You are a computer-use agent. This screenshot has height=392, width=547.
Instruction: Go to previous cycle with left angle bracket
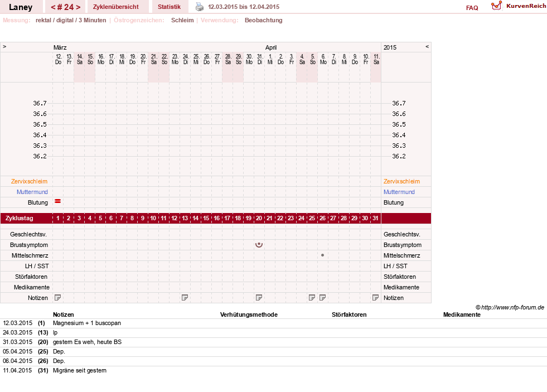point(53,7)
